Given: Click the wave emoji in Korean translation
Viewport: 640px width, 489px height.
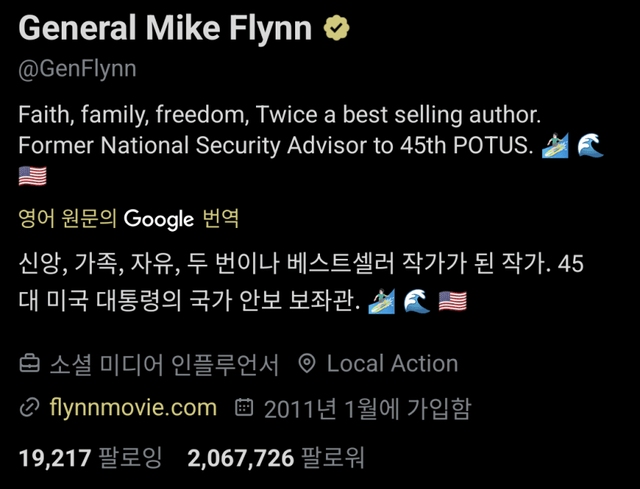Looking at the screenshot, I should (417, 300).
